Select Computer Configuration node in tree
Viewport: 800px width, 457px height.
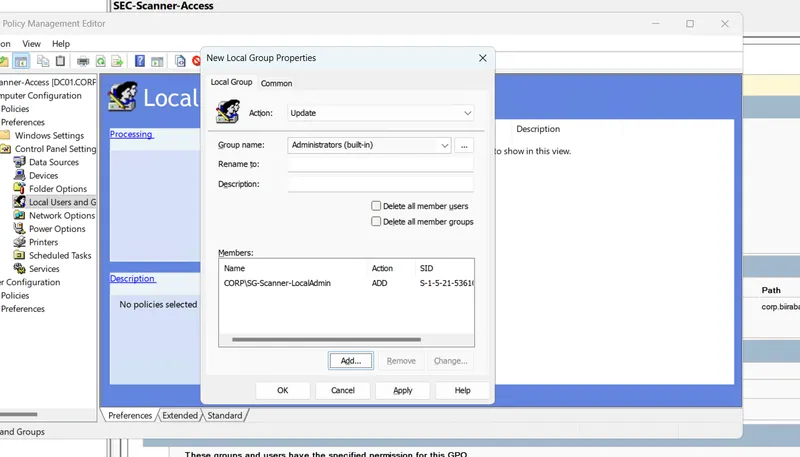[x=41, y=95]
